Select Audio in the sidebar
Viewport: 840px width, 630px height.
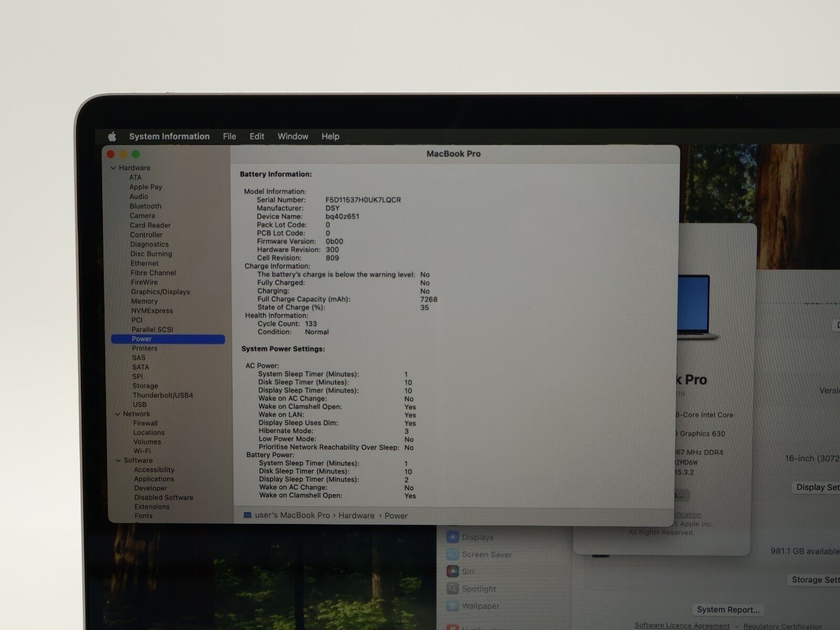click(x=139, y=196)
